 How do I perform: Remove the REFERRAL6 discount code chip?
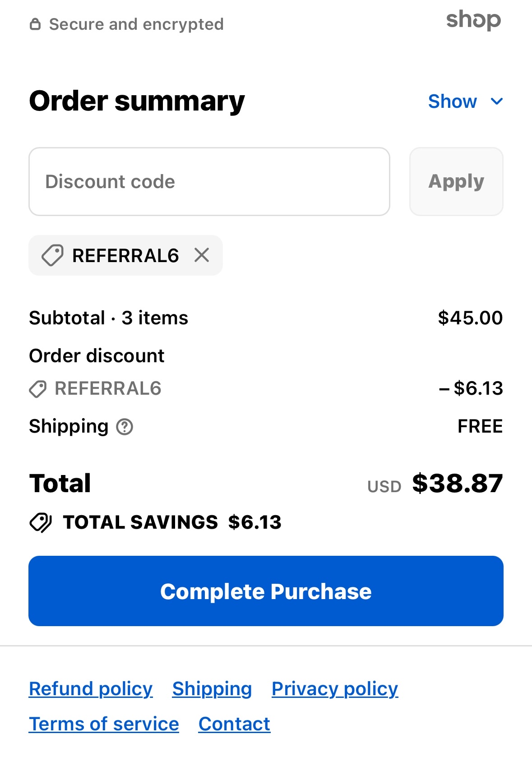click(x=202, y=255)
